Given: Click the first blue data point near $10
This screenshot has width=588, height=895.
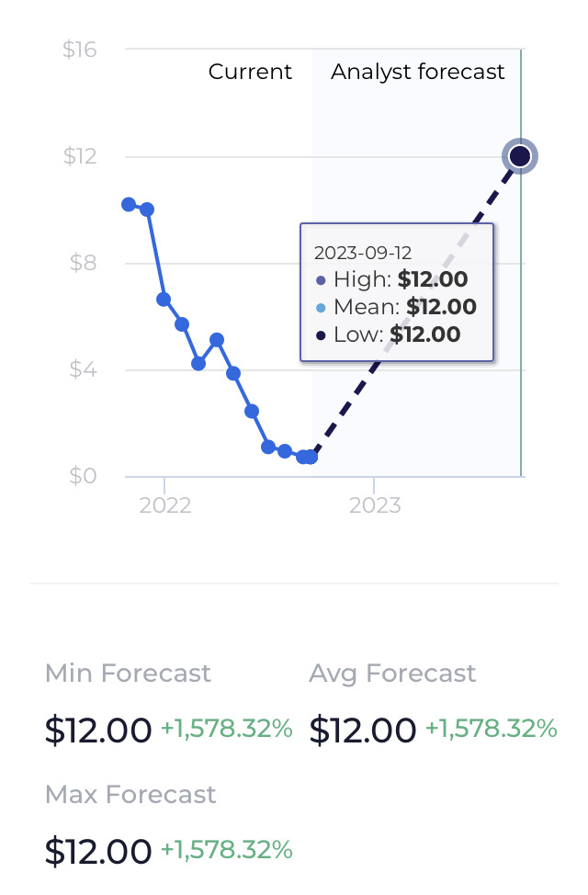Looking at the screenshot, I should pyautogui.click(x=129, y=204).
